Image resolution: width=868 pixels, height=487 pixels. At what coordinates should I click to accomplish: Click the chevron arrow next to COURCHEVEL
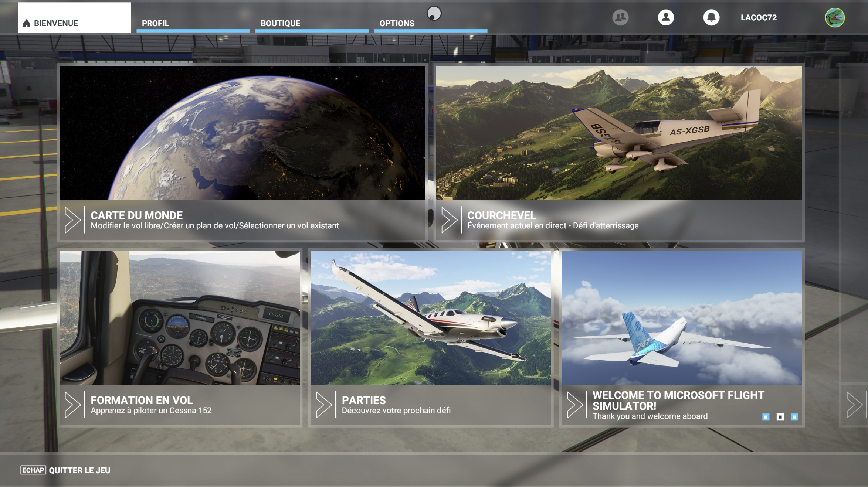click(449, 220)
